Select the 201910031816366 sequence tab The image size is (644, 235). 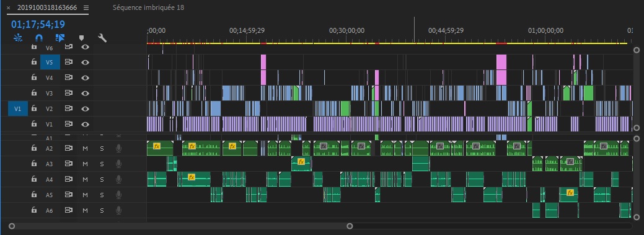(47, 8)
